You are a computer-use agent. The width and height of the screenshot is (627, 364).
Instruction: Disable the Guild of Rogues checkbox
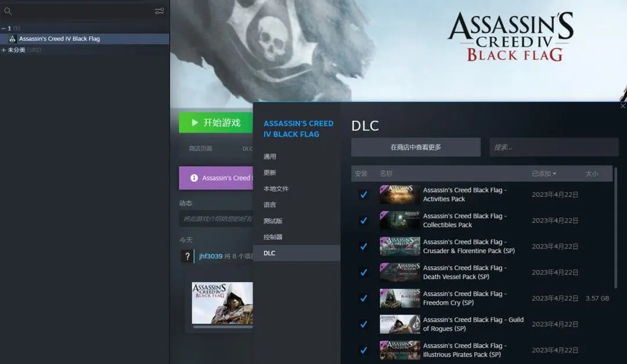pos(363,324)
